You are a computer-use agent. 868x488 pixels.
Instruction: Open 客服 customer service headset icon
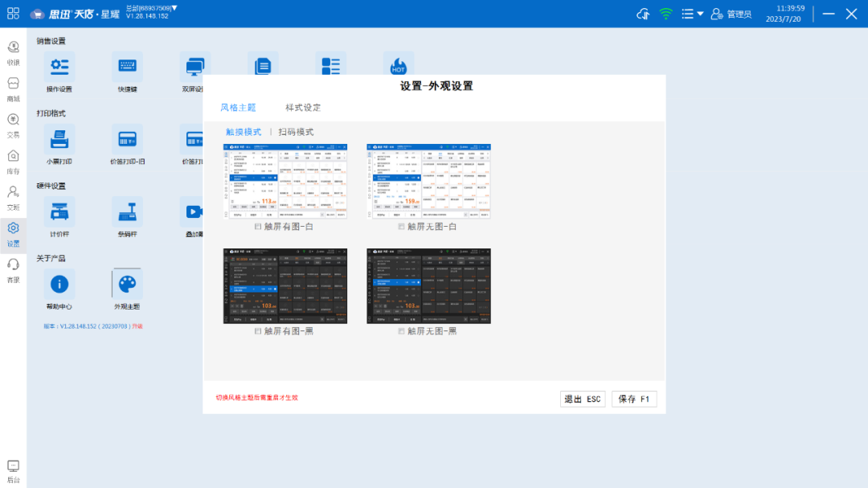point(13,269)
